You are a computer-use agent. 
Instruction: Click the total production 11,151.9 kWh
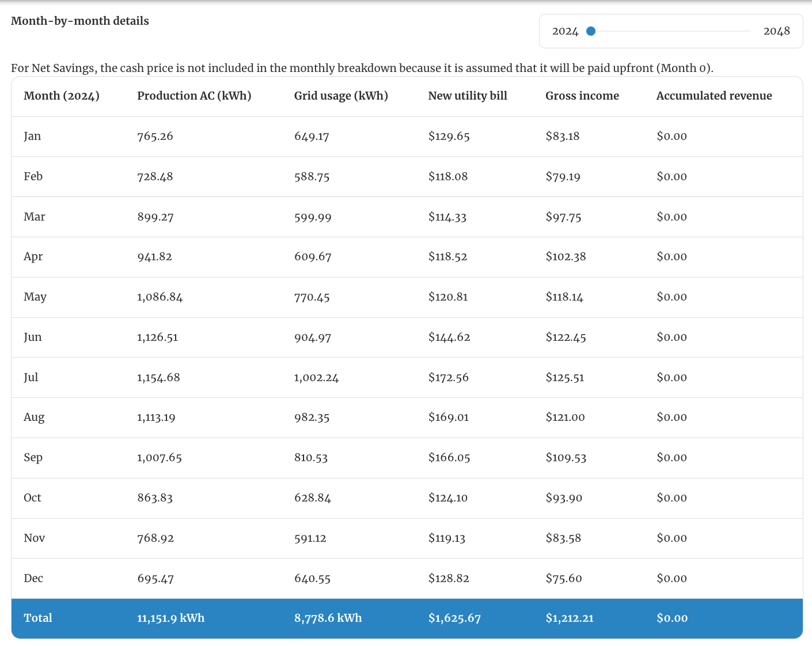170,618
